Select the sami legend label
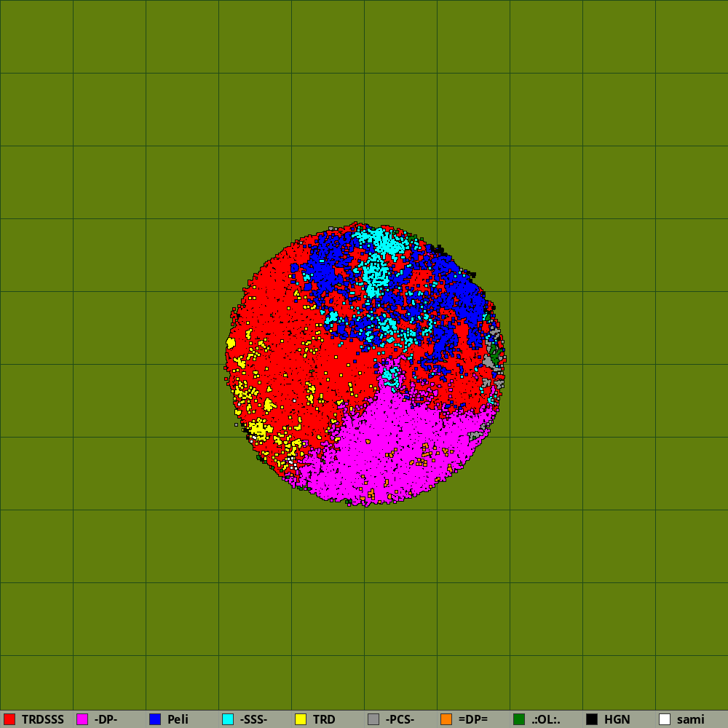 (x=690, y=720)
